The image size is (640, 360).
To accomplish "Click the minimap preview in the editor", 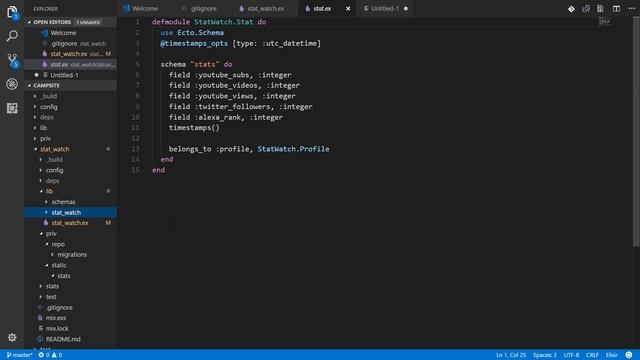I will coord(605,21).
